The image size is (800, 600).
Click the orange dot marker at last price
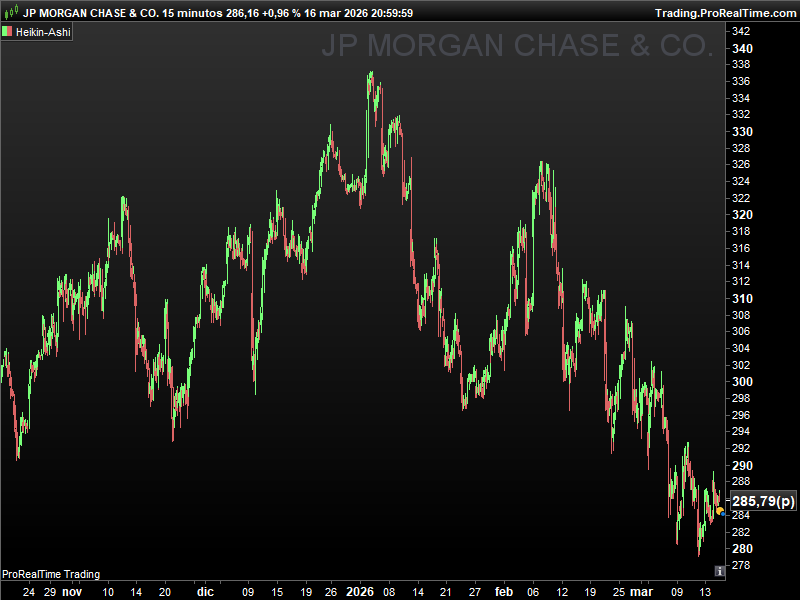pyautogui.click(x=719, y=511)
